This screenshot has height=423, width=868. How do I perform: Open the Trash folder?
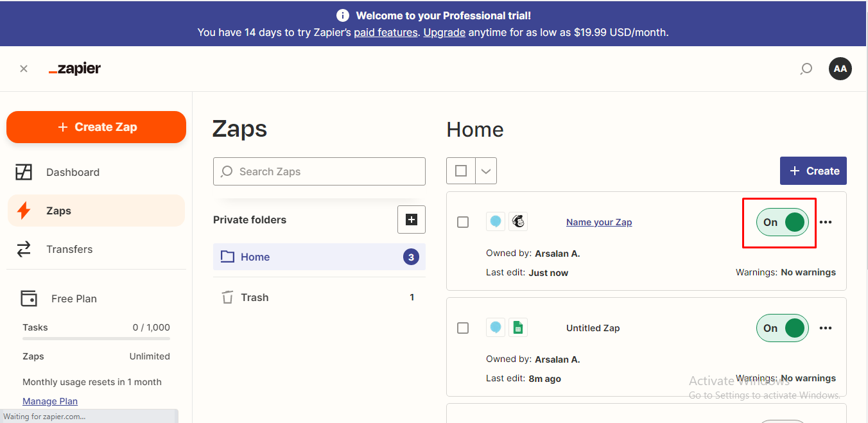(319, 297)
